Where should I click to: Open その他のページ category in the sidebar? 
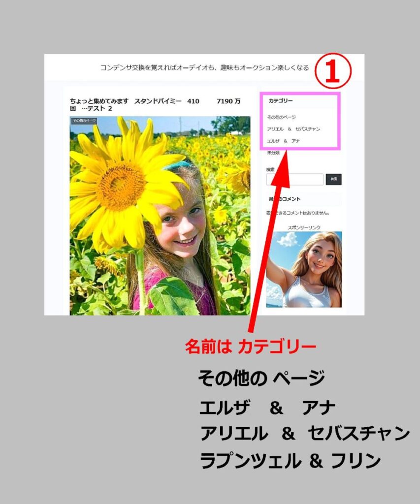pos(281,117)
